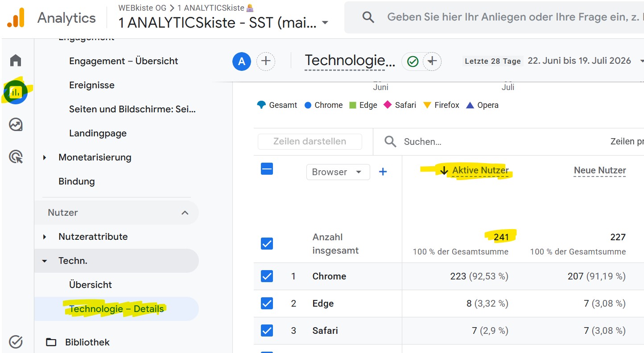Viewport: 644px width, 353px height.
Task: Click the total active users value 241
Action: (x=501, y=237)
